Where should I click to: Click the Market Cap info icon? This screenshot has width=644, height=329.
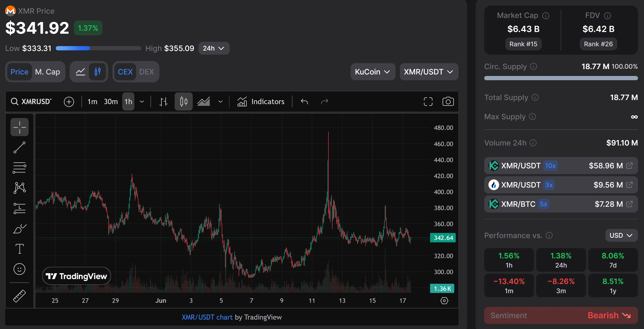545,16
